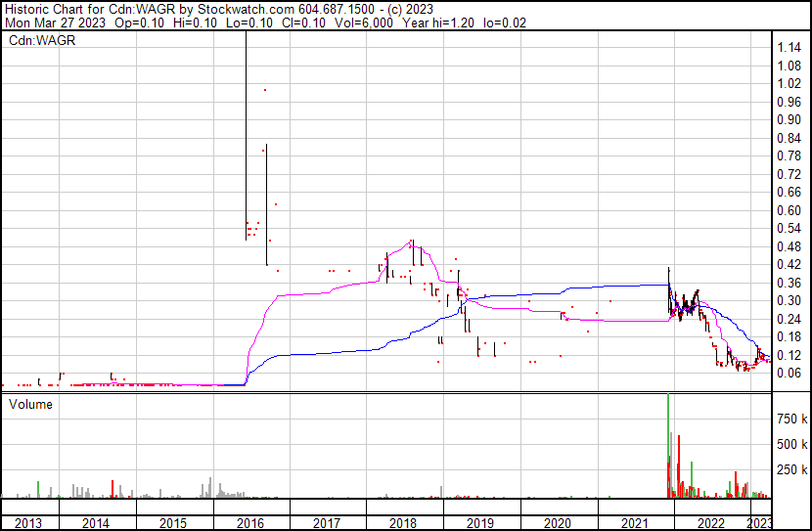
Task: Click the 1.14 price axis label
Action: (x=789, y=47)
